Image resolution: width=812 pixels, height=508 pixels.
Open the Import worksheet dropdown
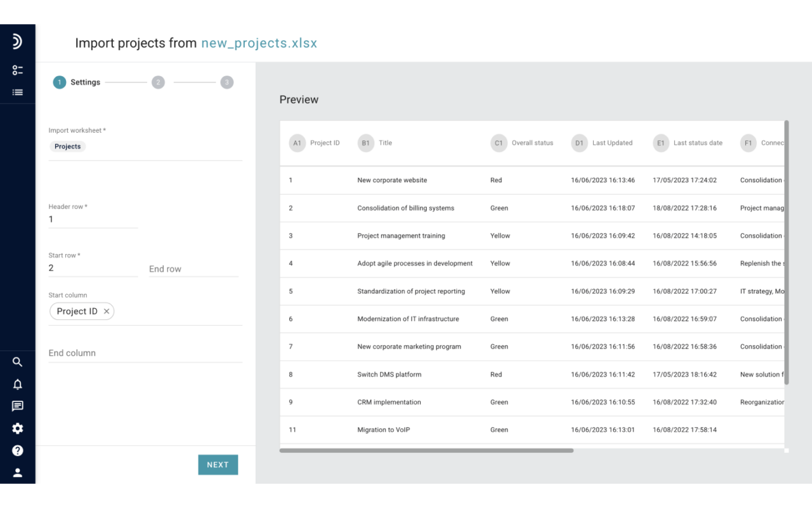[x=145, y=147]
